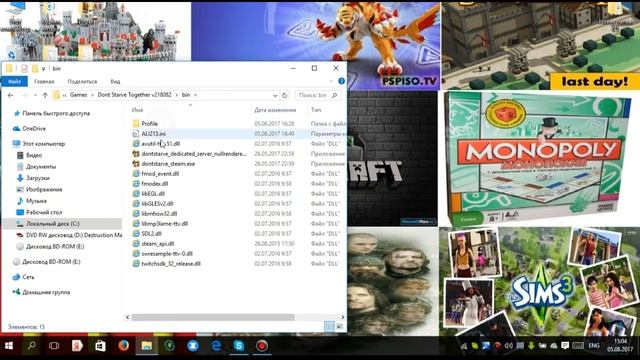640x360 pixels.
Task: Open the Изображения folder in sidebar
Action: [x=44, y=189]
